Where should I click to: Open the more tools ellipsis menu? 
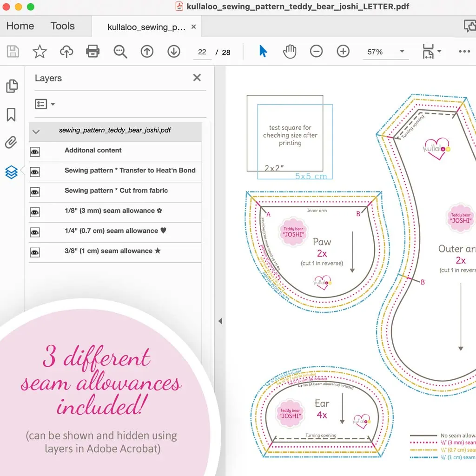tap(464, 52)
